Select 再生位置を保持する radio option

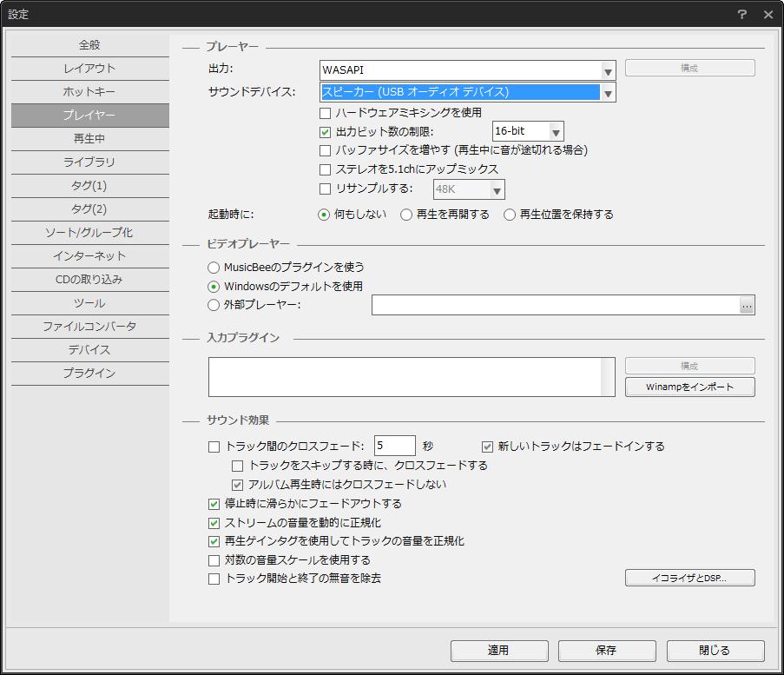click(510, 215)
